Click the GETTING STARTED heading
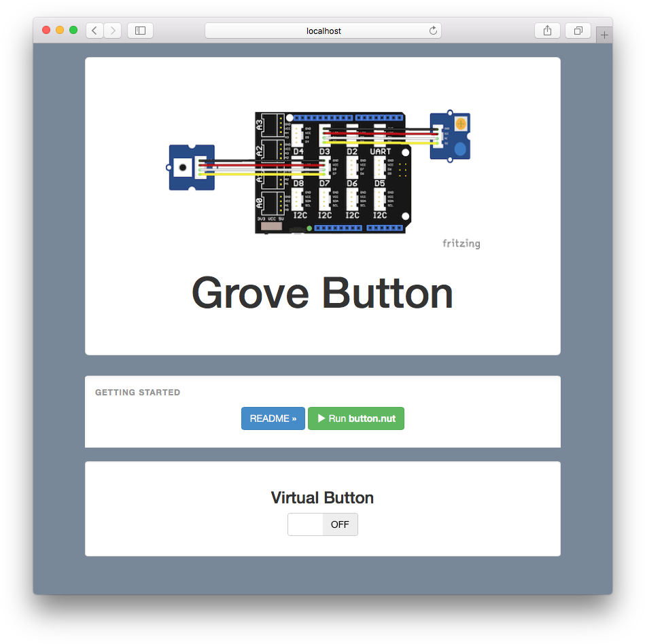Viewport: 645px width, 644px height. pyautogui.click(x=138, y=392)
